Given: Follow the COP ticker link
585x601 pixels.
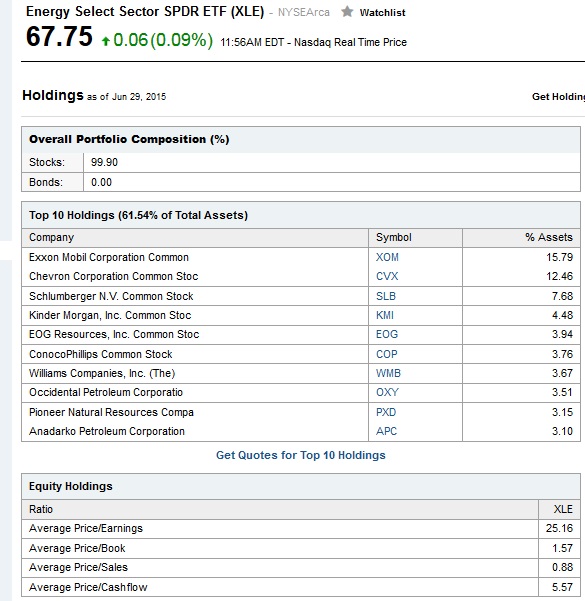Looking at the screenshot, I should [x=386, y=354].
